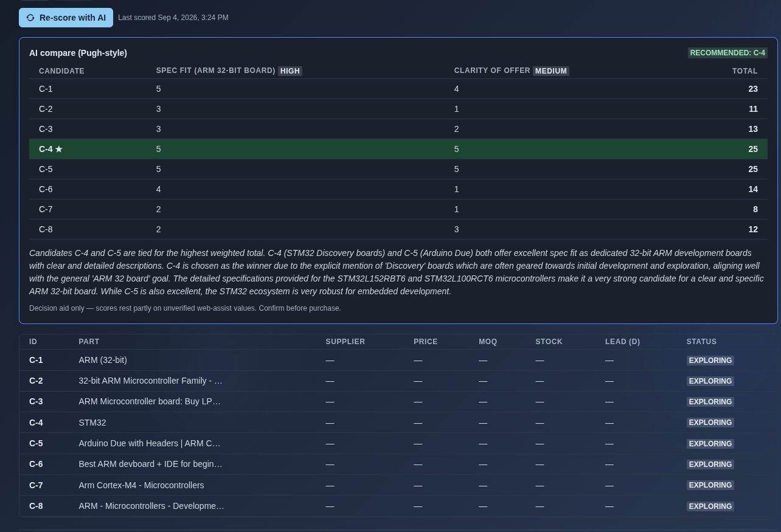
Task: Click the total score 14 for C-6
Action: (x=753, y=189)
